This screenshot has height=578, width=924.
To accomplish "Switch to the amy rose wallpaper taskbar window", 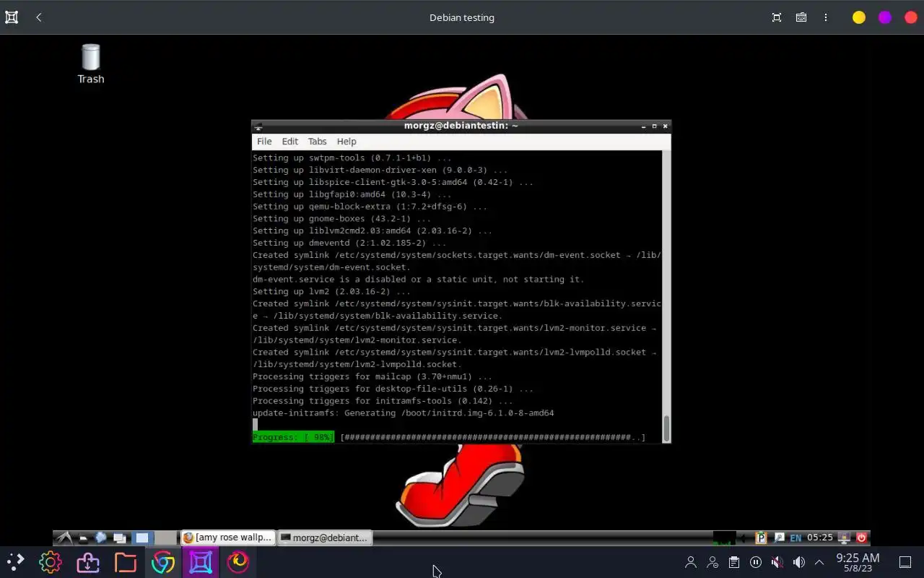I will tap(227, 538).
